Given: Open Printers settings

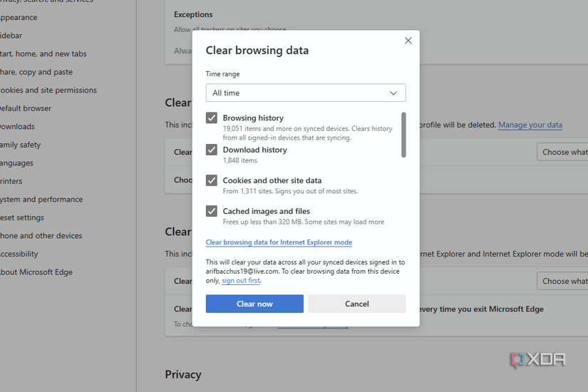Looking at the screenshot, I should pos(11,181).
